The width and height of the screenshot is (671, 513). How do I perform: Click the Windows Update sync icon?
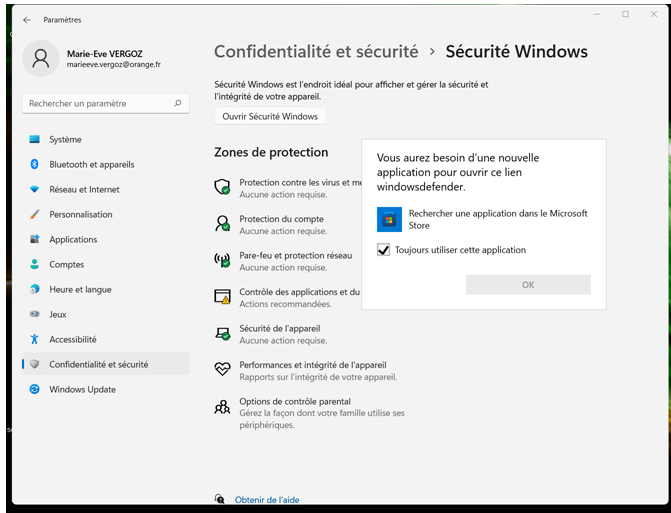coord(34,389)
